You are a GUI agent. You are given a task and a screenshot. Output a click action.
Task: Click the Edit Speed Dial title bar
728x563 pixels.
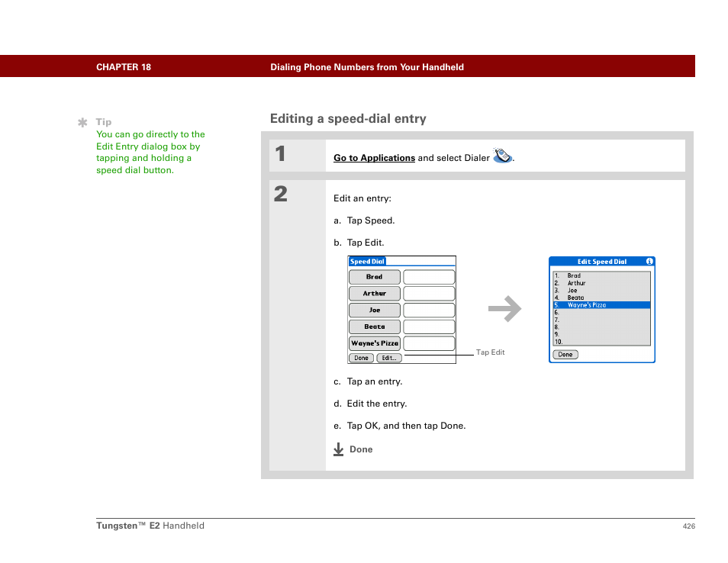(602, 262)
